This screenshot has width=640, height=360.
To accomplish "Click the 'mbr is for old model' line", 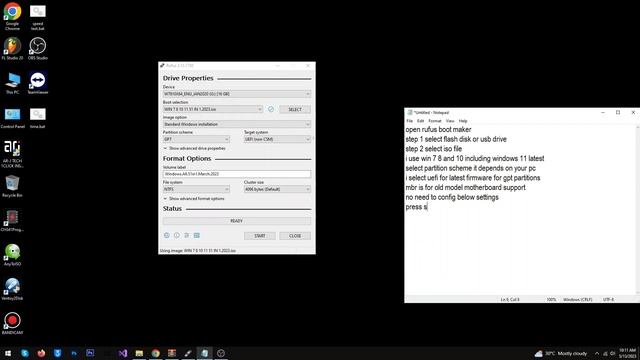I will (465, 188).
